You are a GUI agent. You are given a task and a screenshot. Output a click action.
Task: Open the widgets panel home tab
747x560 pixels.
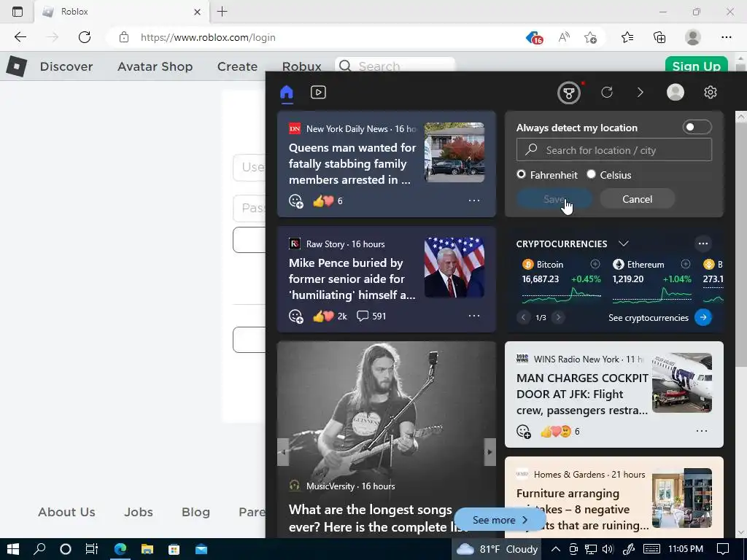coord(286,92)
